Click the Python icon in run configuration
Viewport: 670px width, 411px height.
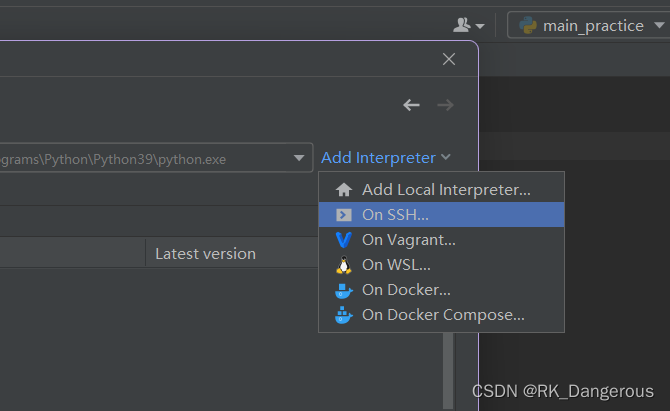tap(528, 25)
